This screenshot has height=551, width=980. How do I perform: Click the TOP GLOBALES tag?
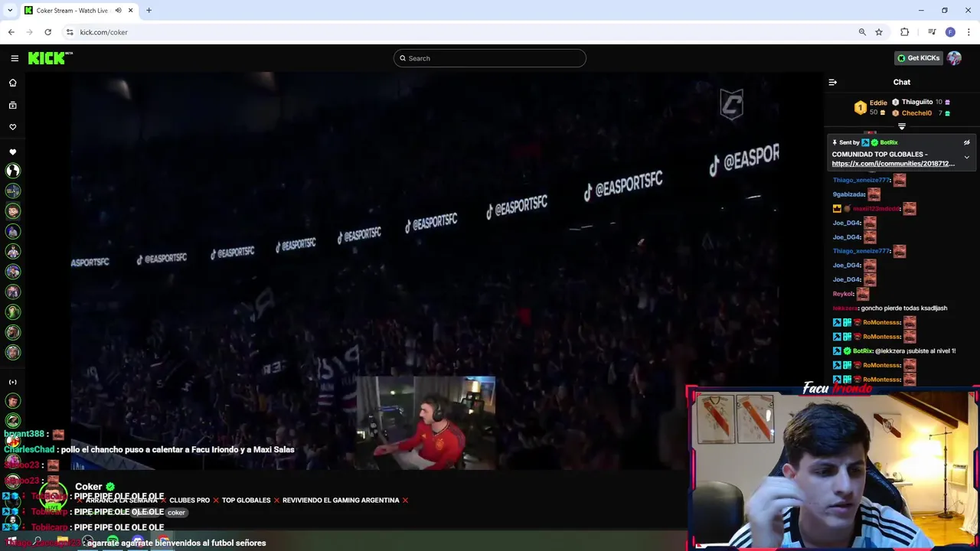pyautogui.click(x=246, y=500)
